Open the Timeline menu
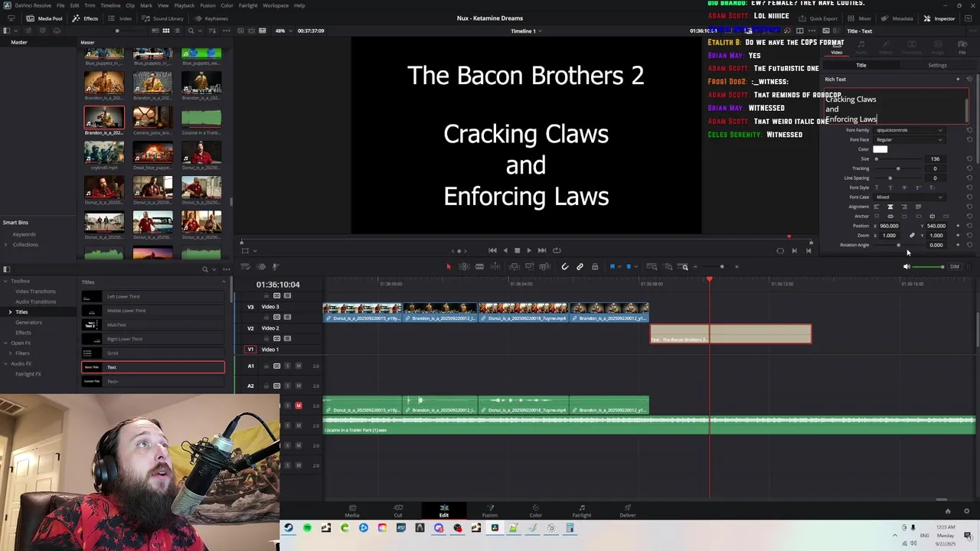Image resolution: width=980 pixels, height=551 pixels. [110, 5]
